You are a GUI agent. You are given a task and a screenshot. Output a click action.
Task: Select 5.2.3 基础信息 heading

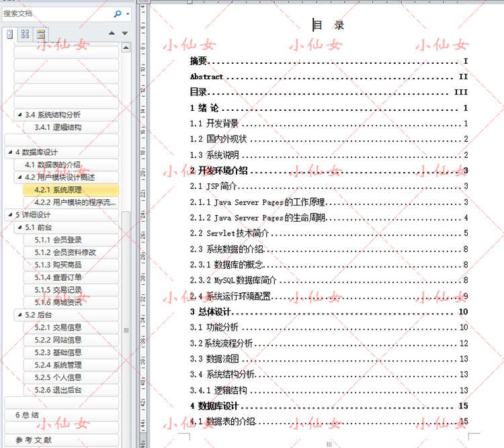coord(71,353)
